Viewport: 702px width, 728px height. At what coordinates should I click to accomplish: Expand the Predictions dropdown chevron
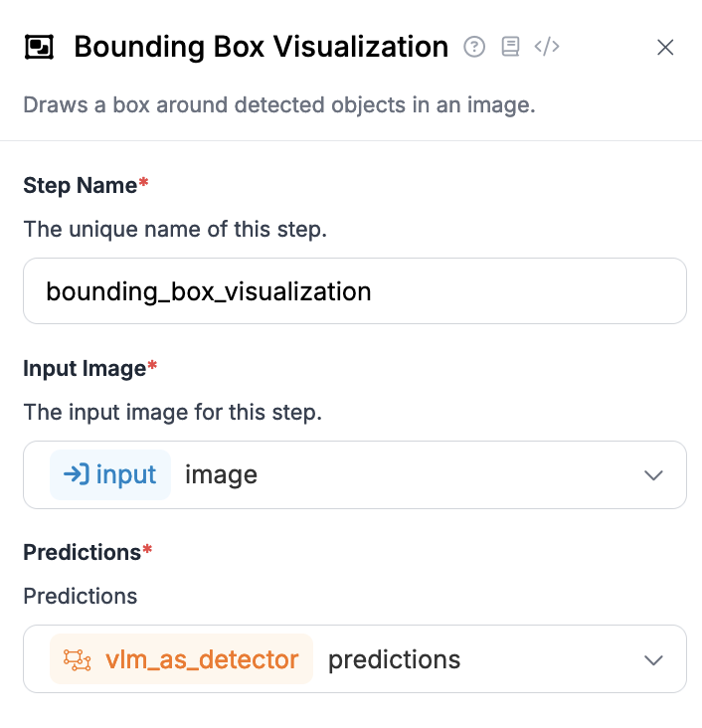[653, 659]
